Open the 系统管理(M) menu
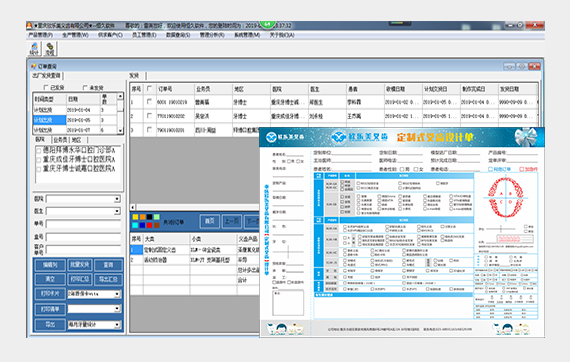This screenshot has width=570, height=362. click(x=247, y=35)
